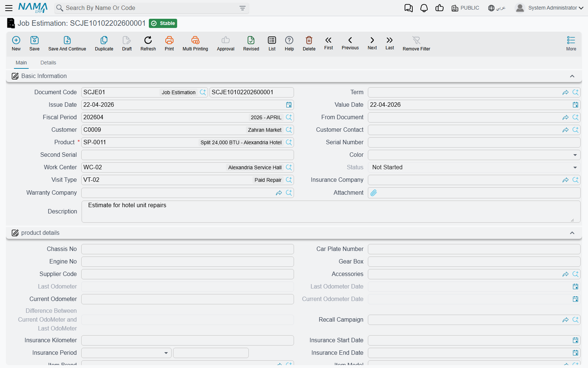The width and height of the screenshot is (588, 368).
Task: Collapse the Basic Information section
Action: (x=572, y=76)
